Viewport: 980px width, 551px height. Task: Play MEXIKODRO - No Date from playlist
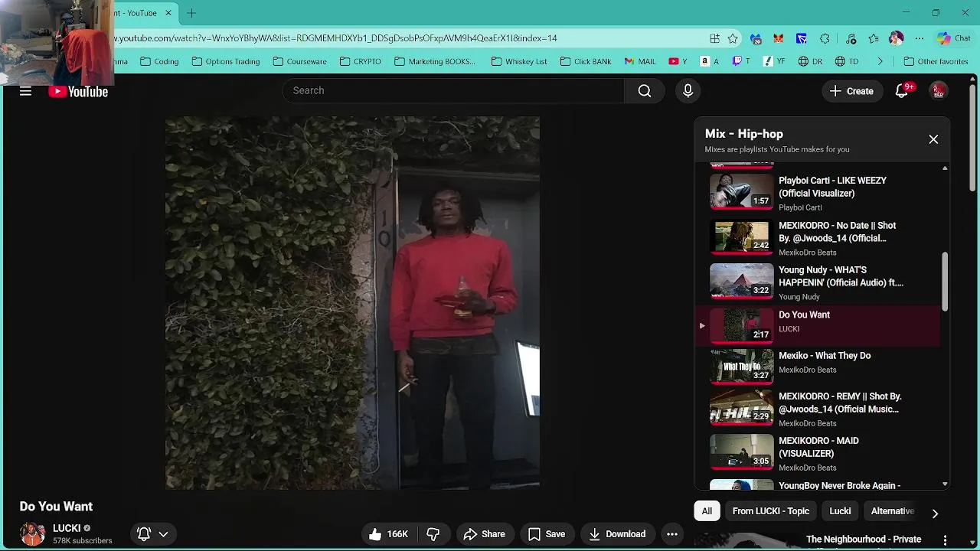tap(819, 238)
